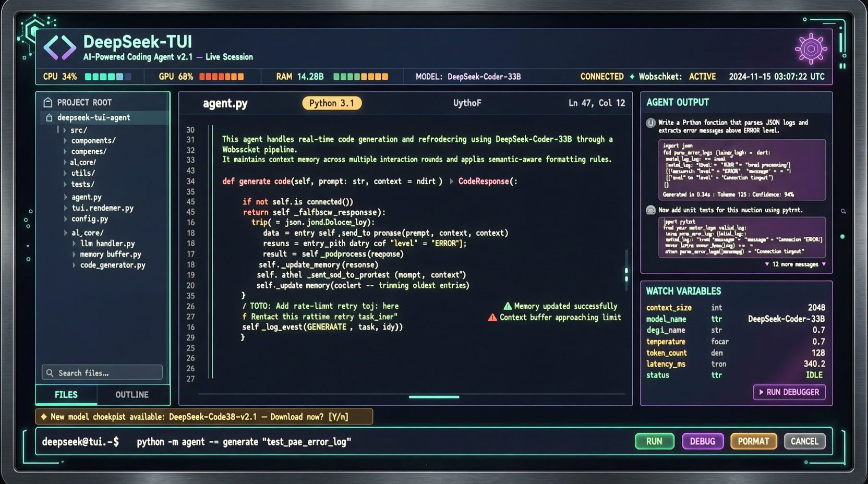This screenshot has height=484, width=868.
Task: Click the CANCEL button
Action: 805,441
